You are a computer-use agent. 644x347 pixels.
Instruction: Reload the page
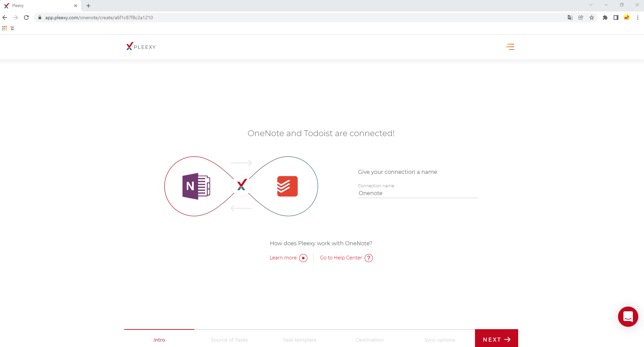[x=26, y=18]
